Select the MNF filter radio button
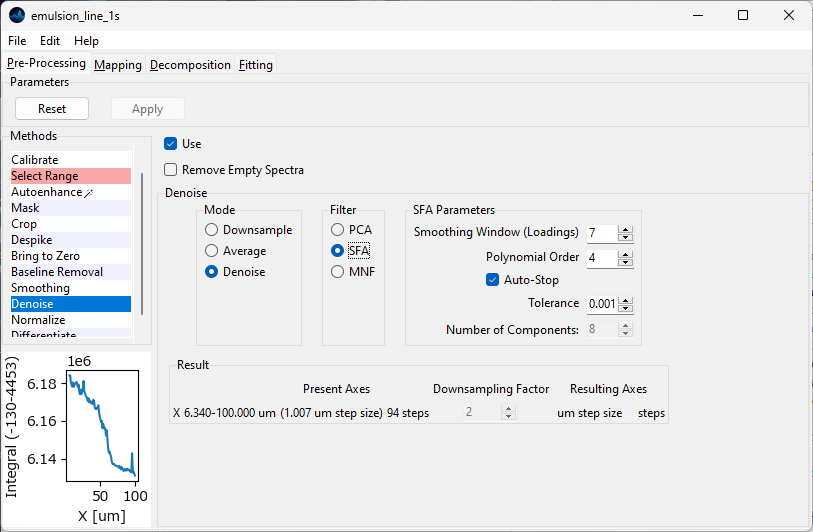The image size is (813, 532). tap(338, 272)
